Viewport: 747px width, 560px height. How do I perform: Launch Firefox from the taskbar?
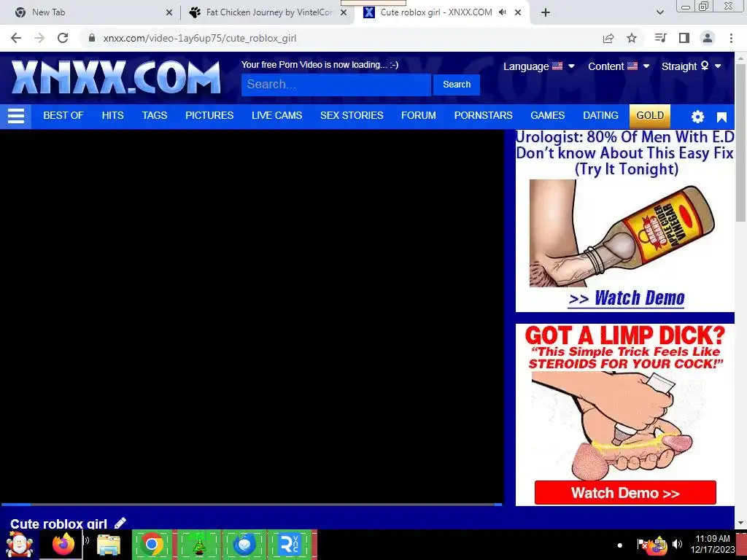pos(63,545)
